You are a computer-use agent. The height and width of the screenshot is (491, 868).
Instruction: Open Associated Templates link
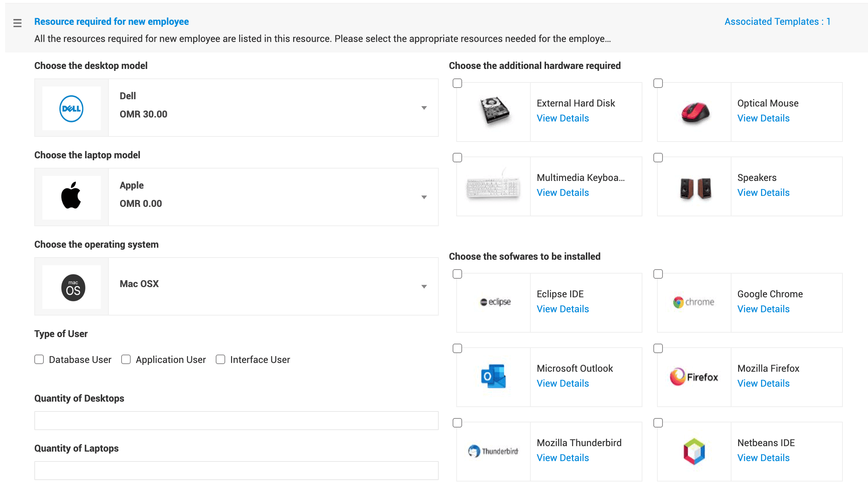click(x=777, y=22)
